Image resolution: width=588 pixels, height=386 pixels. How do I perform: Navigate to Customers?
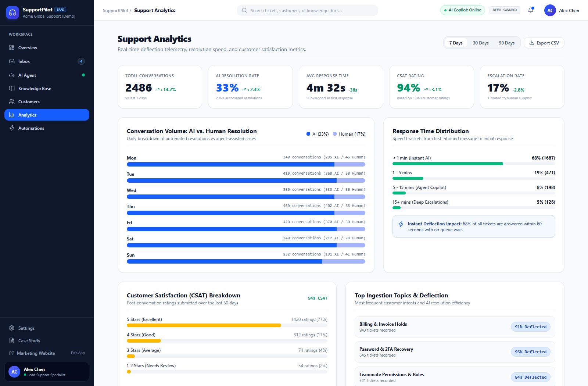[x=47, y=101]
